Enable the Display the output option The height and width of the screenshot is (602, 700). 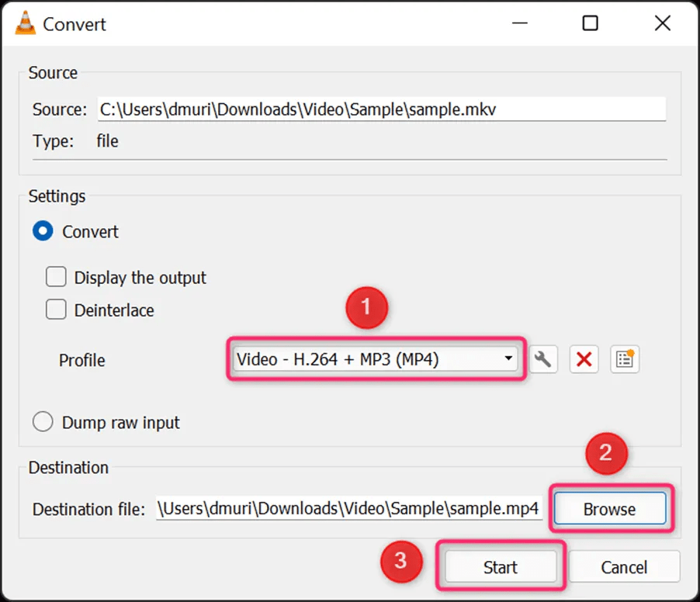click(56, 277)
